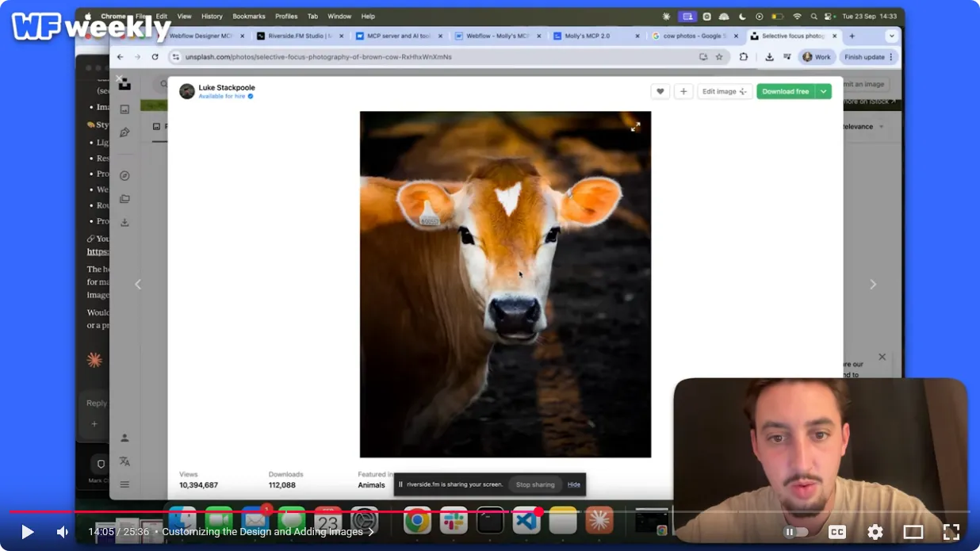The height and width of the screenshot is (551, 980).
Task: Open Chrome downloads icon in toolbar
Action: click(x=769, y=57)
